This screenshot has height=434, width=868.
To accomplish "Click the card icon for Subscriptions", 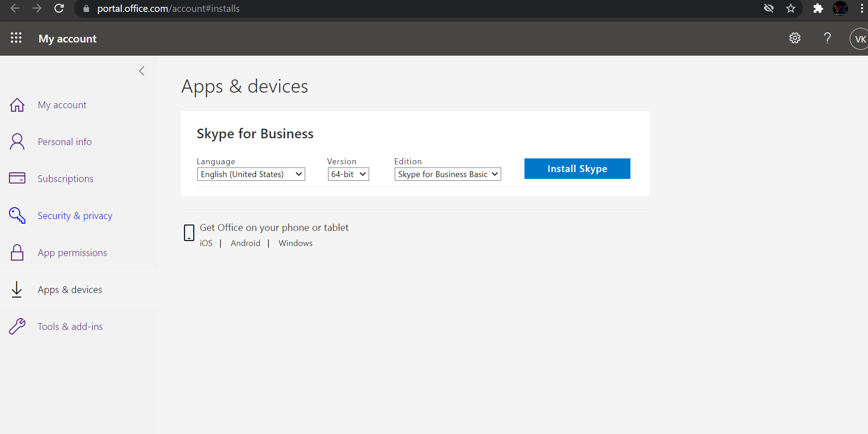I will (x=17, y=178).
